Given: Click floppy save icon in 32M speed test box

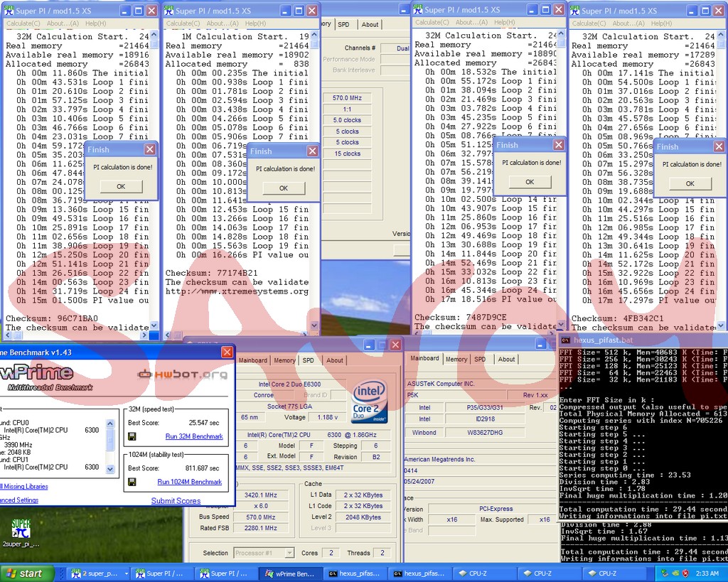Looking at the screenshot, I should 132,437.
